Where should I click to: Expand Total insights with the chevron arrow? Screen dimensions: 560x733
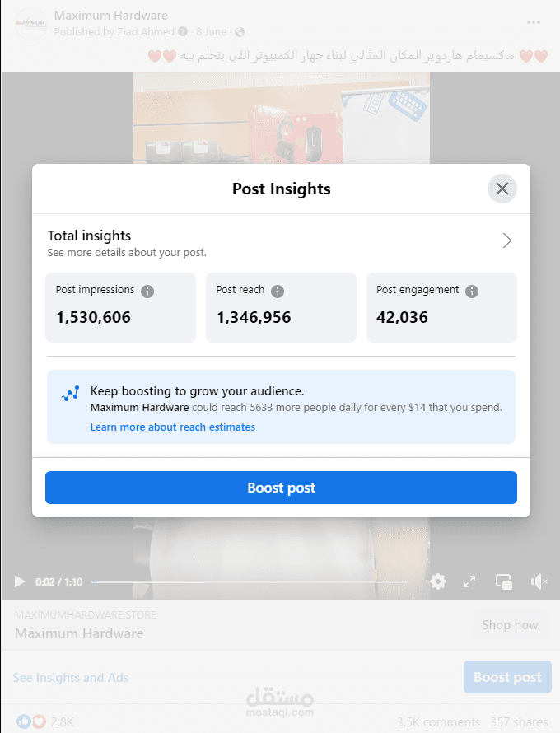click(507, 240)
